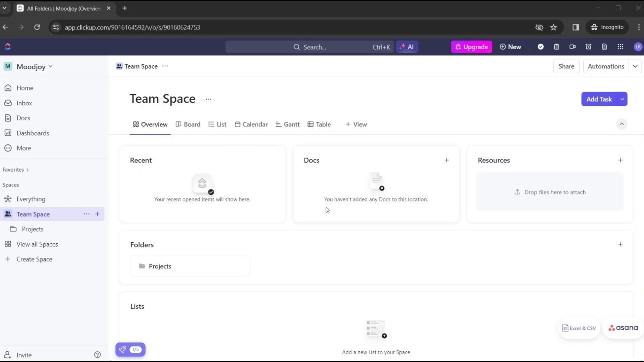Click the Share button

(x=566, y=66)
